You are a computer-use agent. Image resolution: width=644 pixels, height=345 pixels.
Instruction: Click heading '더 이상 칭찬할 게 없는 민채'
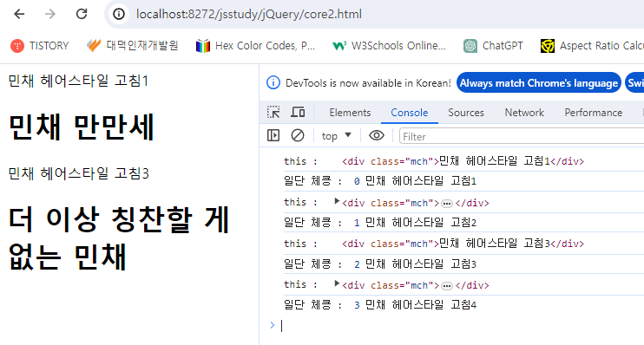coord(119,238)
